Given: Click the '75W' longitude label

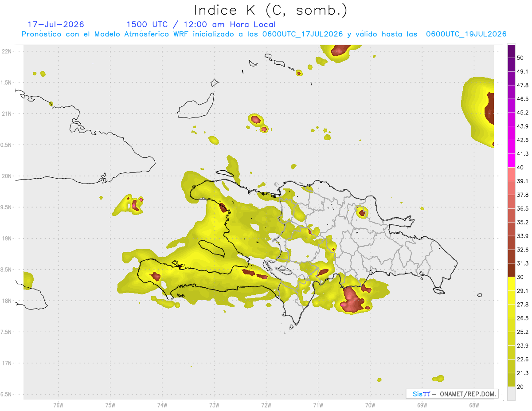Looking at the screenshot, I should (110, 405).
